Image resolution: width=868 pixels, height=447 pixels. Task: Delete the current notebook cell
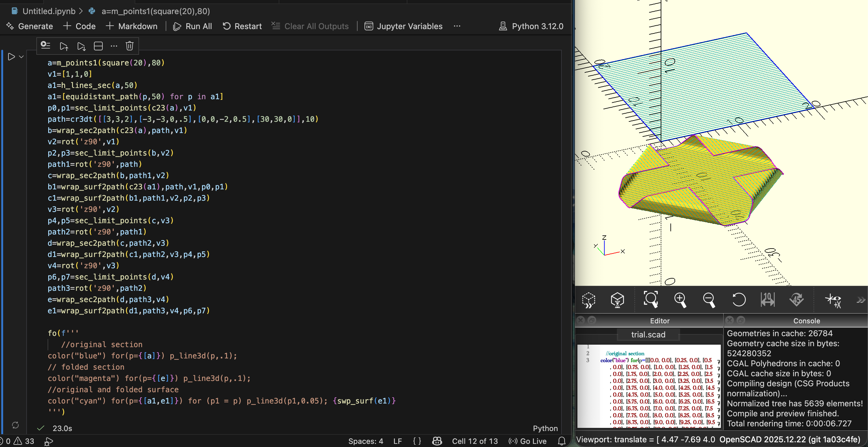(130, 46)
